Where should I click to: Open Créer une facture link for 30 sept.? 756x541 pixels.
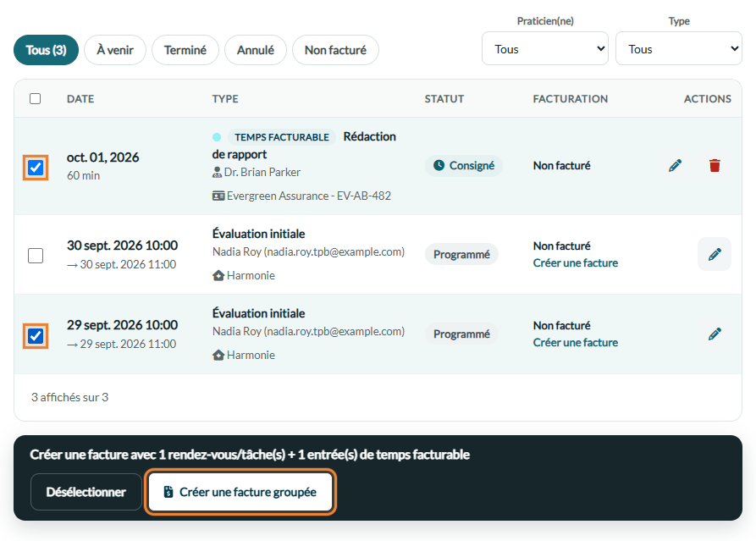tap(575, 262)
